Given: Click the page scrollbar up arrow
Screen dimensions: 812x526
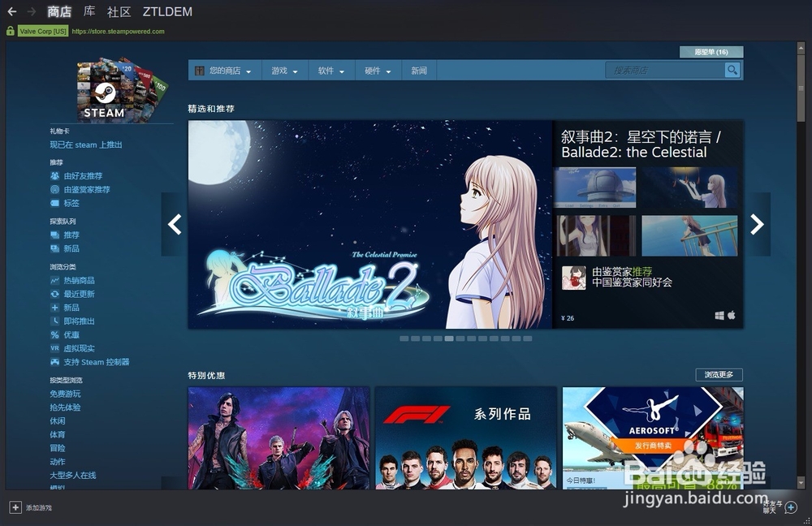Looking at the screenshot, I should tap(801, 47).
